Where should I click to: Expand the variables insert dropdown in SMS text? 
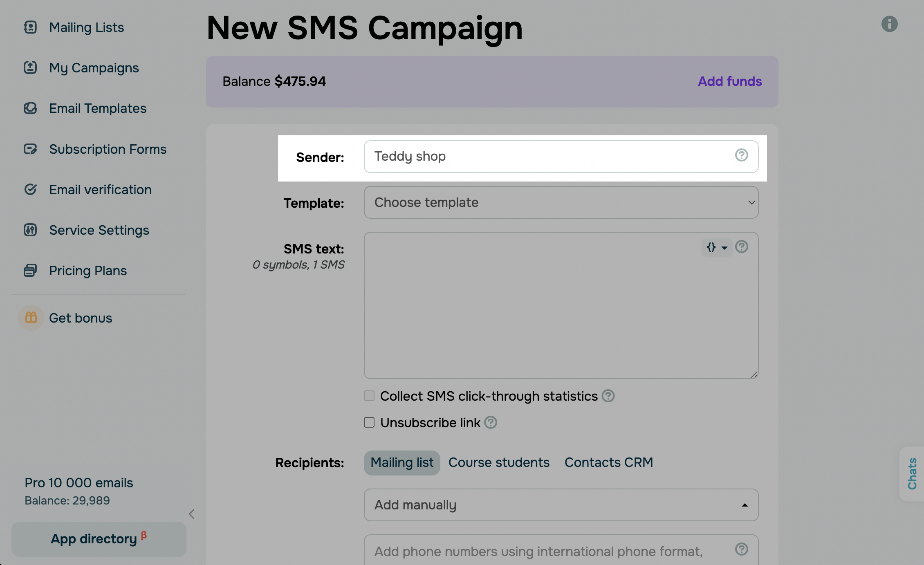click(x=717, y=247)
